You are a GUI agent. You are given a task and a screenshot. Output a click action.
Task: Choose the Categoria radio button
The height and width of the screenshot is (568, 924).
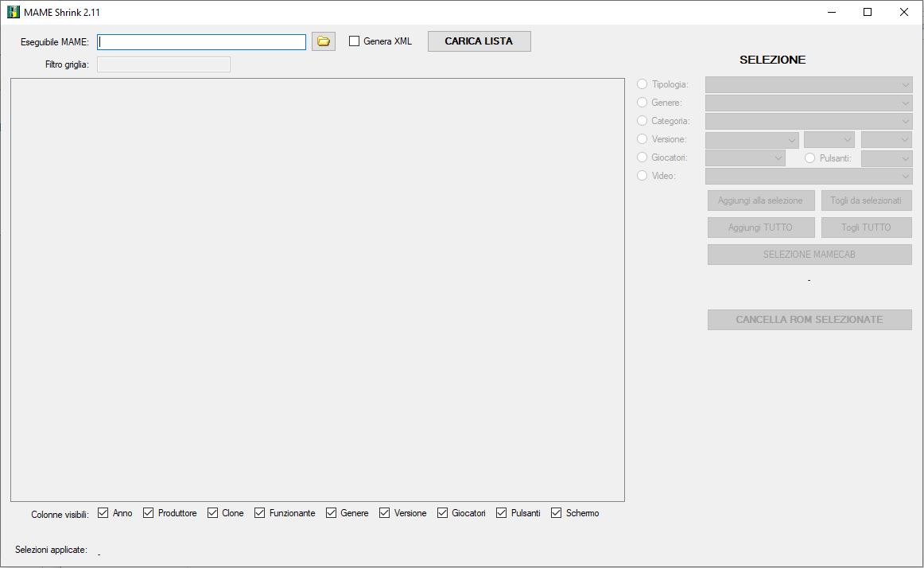coord(643,121)
